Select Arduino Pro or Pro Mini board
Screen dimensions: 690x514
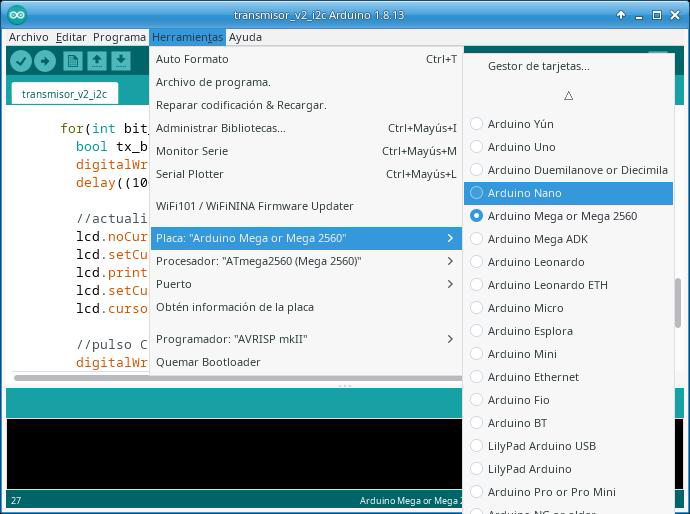[568, 492]
